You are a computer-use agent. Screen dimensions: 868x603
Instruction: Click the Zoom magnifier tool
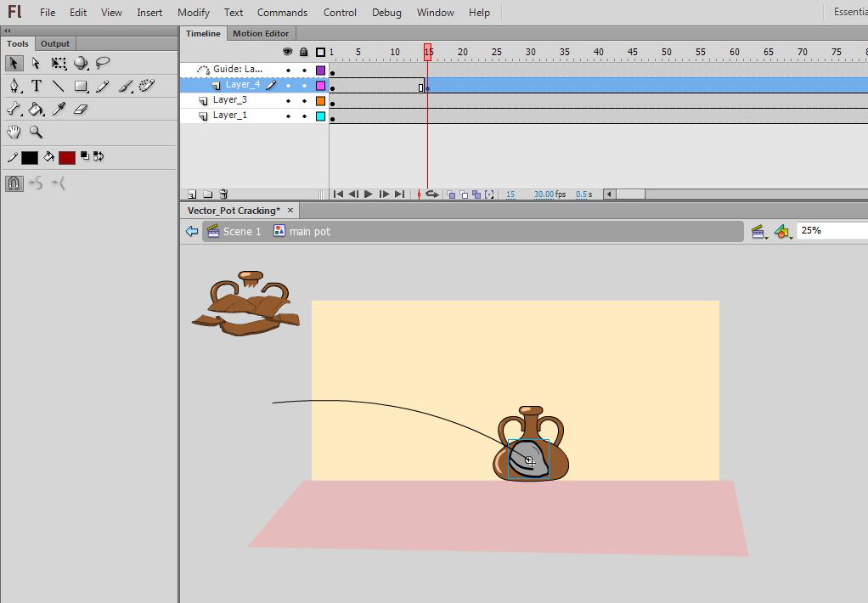pos(37,132)
